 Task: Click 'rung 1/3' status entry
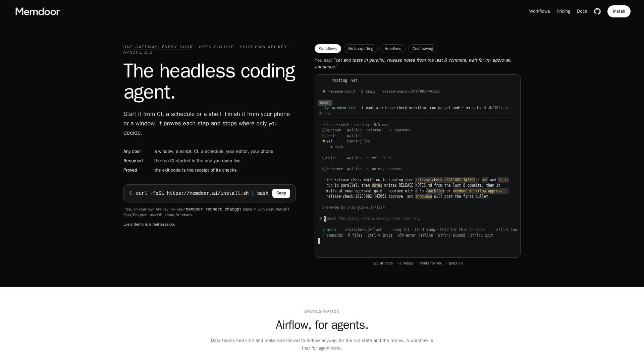tap(401, 230)
